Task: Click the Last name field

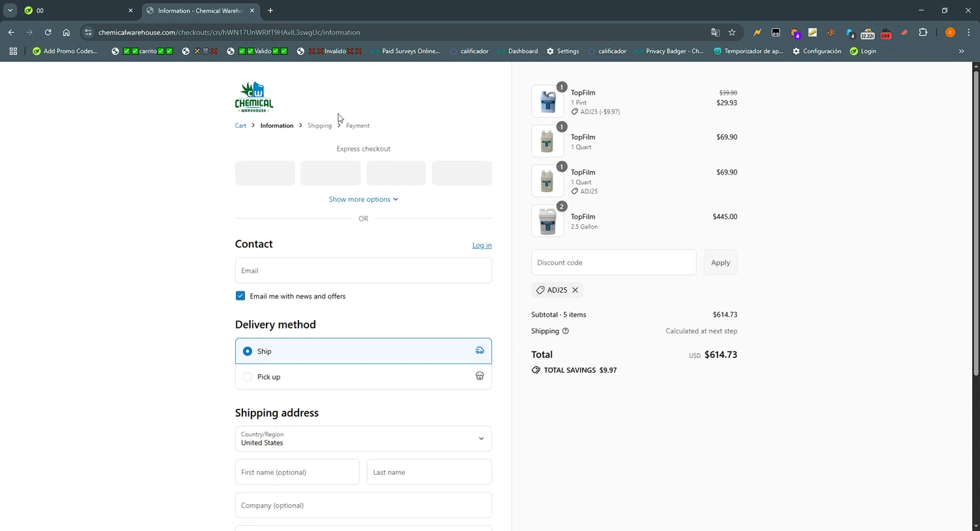Action: click(x=429, y=472)
